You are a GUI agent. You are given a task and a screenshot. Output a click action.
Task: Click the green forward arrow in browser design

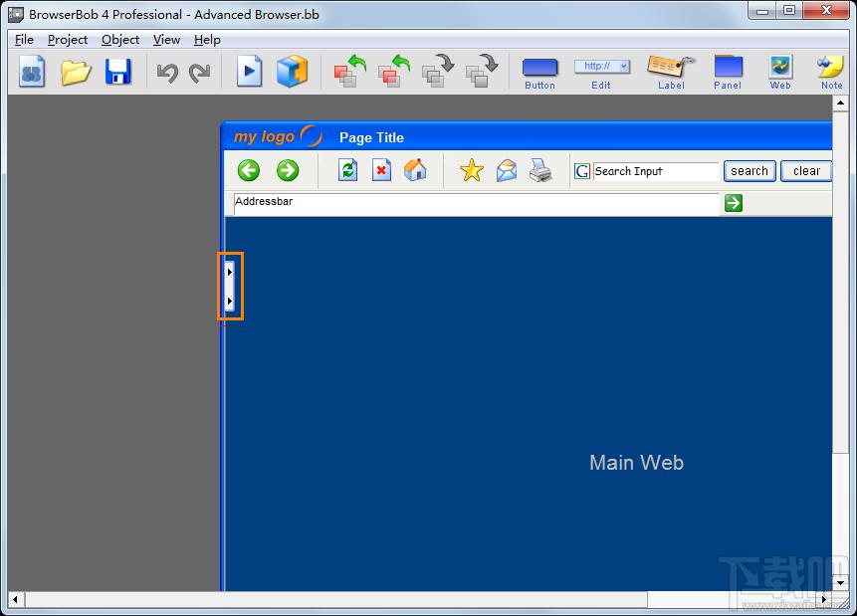pos(288,170)
